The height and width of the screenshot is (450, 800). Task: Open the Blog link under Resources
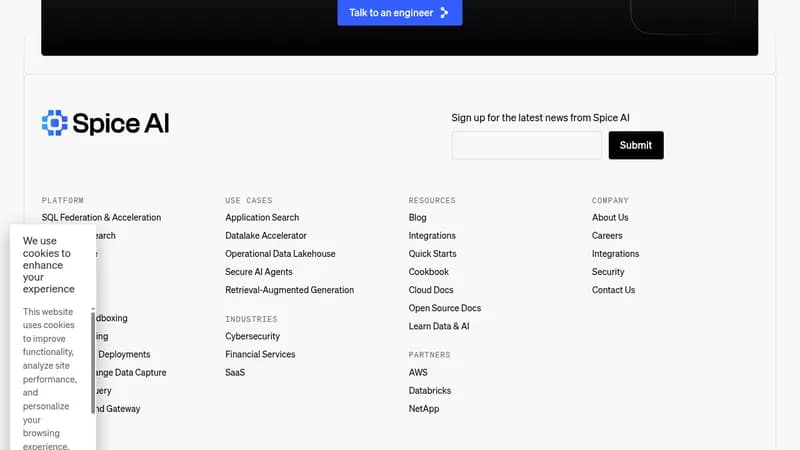pyautogui.click(x=417, y=217)
